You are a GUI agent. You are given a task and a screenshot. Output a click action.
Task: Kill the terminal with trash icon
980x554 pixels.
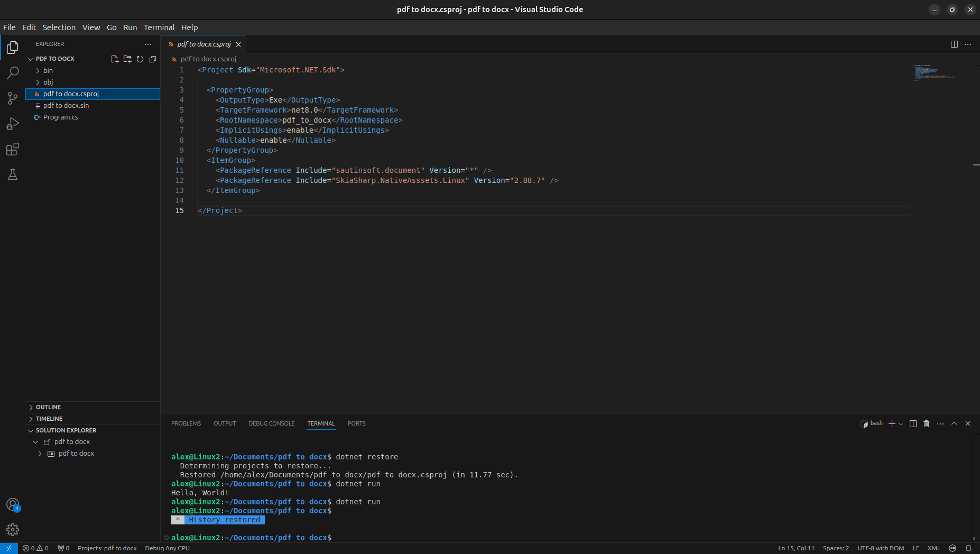point(926,424)
